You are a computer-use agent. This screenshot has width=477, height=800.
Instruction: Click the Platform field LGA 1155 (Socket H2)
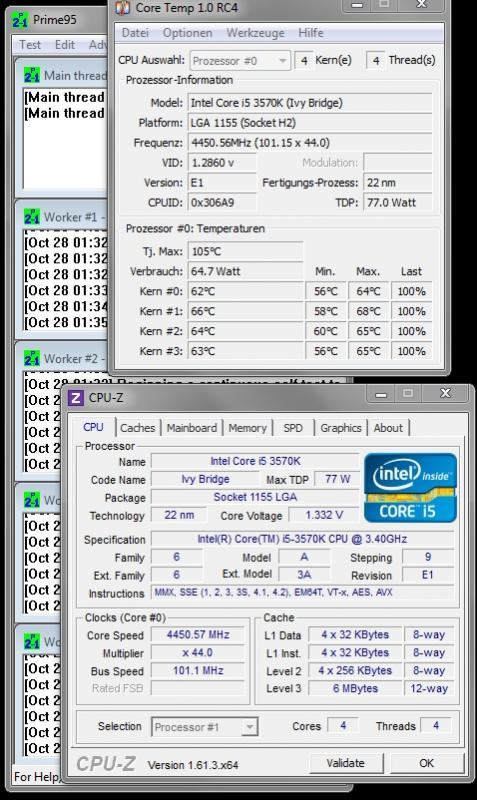click(x=310, y=123)
